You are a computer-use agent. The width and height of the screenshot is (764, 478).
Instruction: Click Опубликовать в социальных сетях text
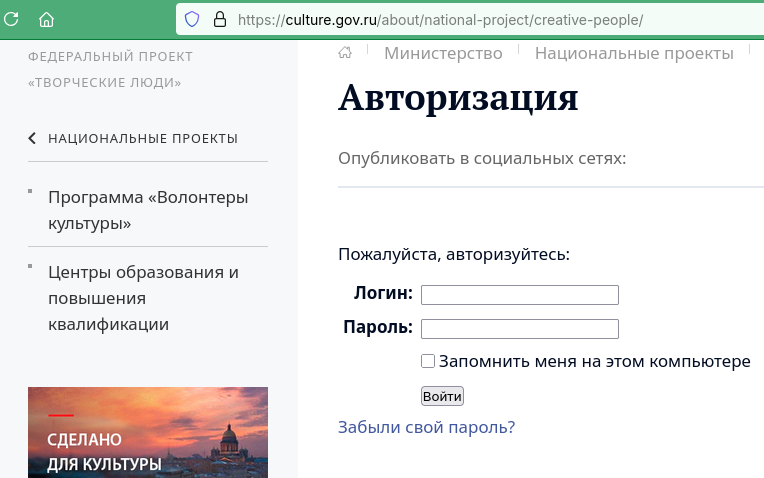[482, 158]
